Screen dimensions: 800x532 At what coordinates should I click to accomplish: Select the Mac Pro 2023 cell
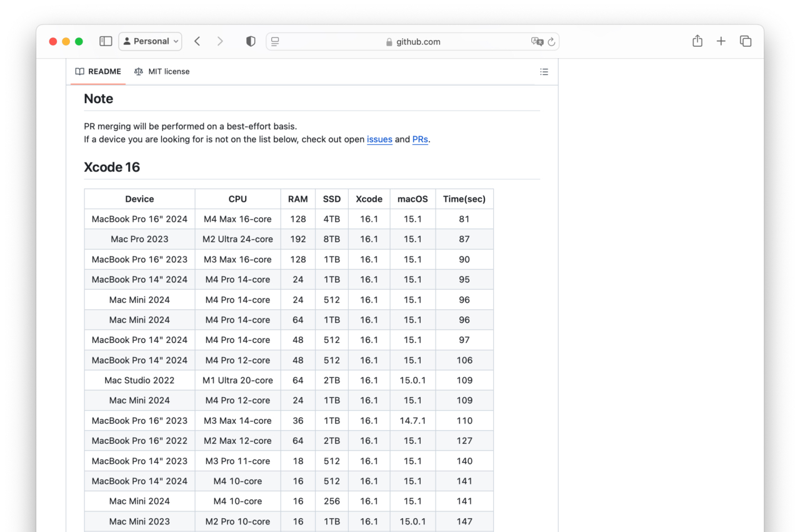click(x=139, y=239)
